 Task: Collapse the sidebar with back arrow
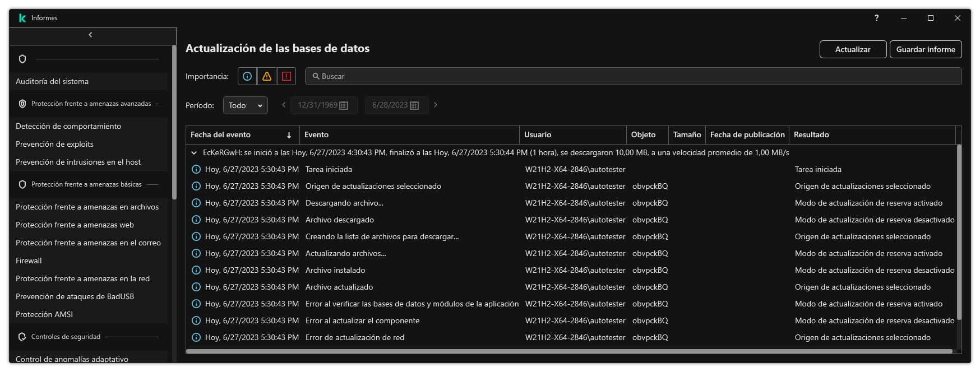(x=90, y=35)
